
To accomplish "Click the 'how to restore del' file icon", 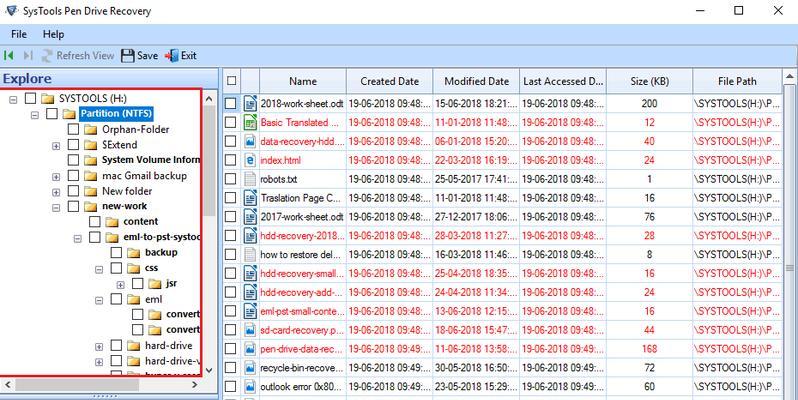I will pyautogui.click(x=250, y=254).
